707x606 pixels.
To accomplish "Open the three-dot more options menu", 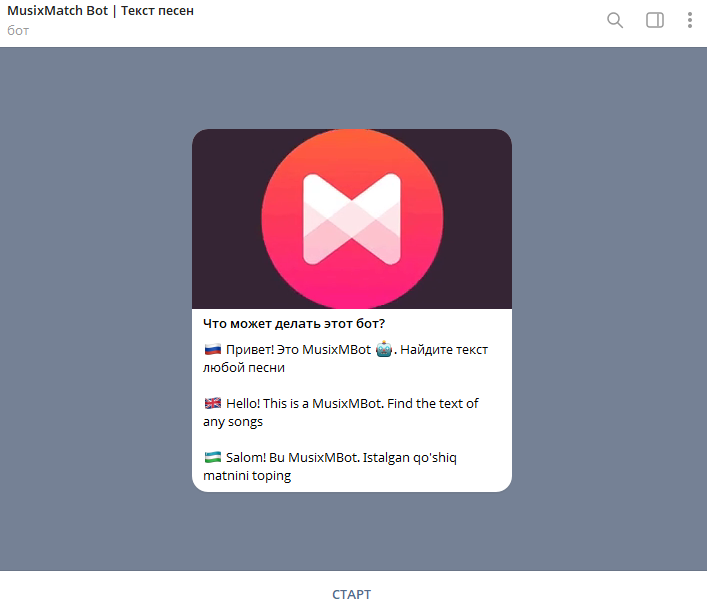I will 689,20.
